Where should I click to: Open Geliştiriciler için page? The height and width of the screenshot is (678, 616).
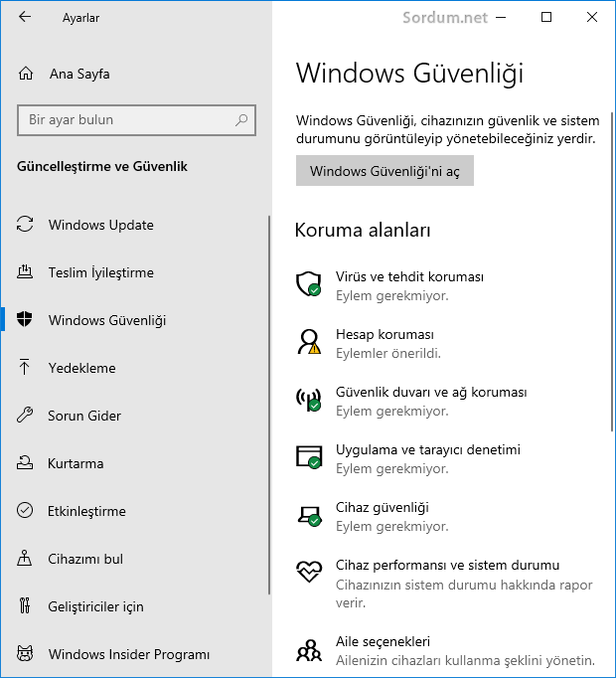click(95, 606)
